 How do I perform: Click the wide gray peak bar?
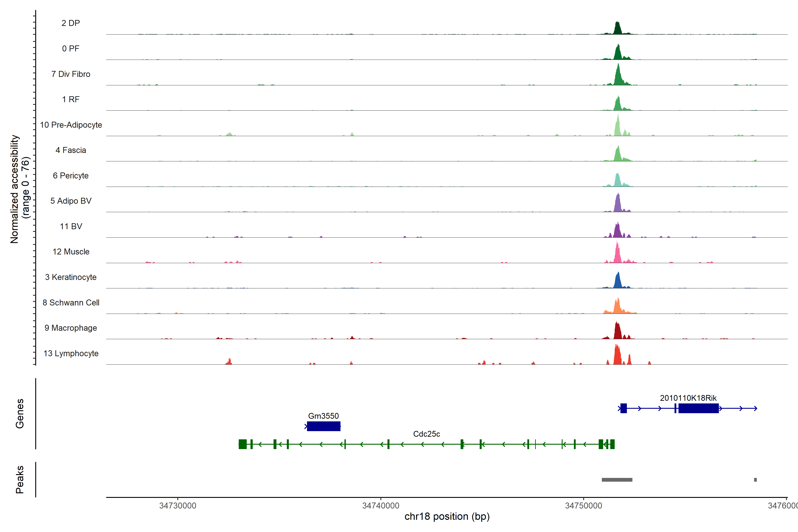(617, 480)
